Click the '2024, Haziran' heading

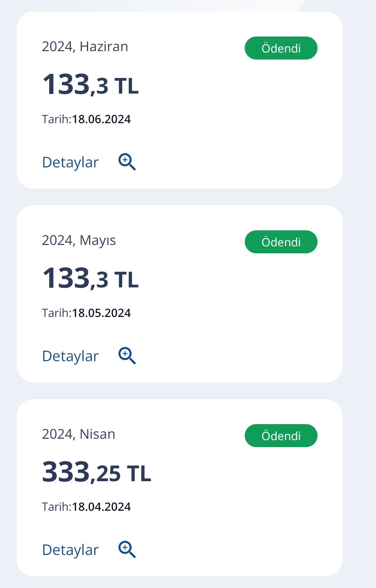[85, 47]
